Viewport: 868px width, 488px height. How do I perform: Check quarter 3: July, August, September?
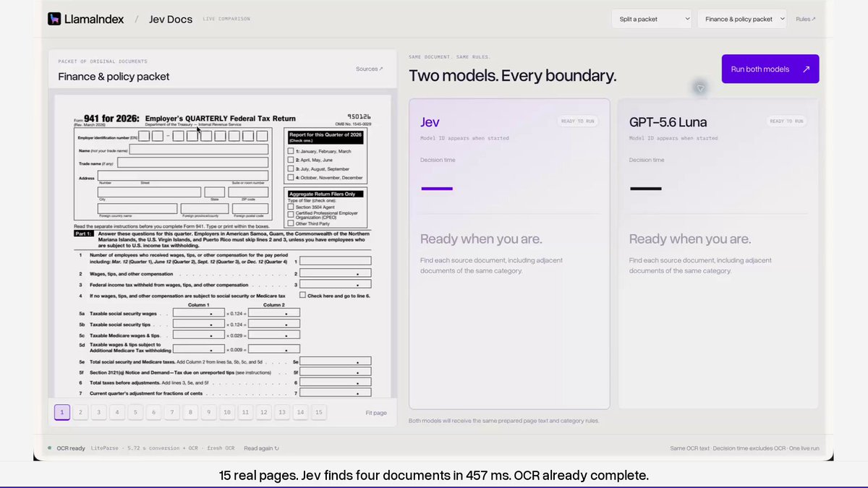click(x=291, y=168)
